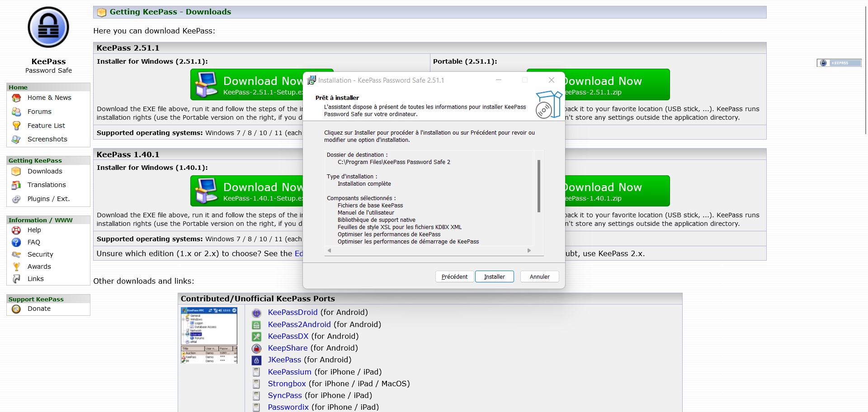
Task: Click the Home & News sidebar icon
Action: (17, 98)
